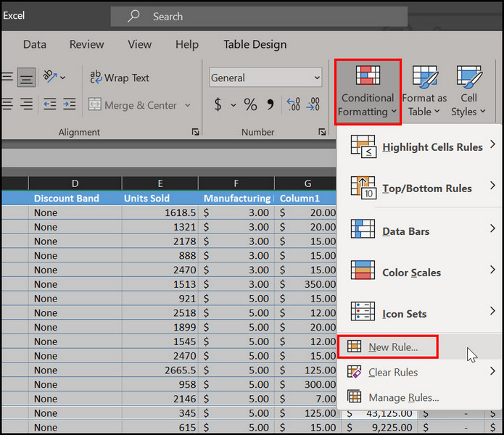Viewport: 504px width, 435px height.
Task: Select the Middle Align icon
Action: [x=26, y=77]
